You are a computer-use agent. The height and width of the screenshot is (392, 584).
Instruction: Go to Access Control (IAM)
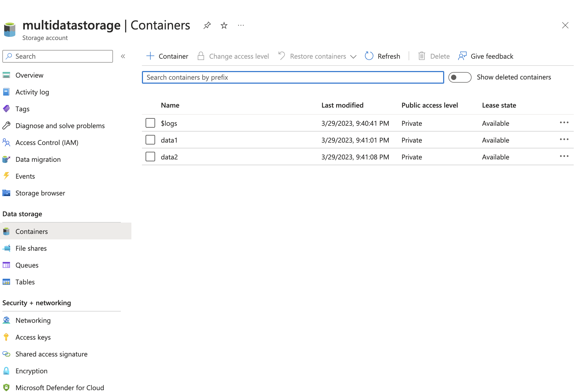point(47,143)
